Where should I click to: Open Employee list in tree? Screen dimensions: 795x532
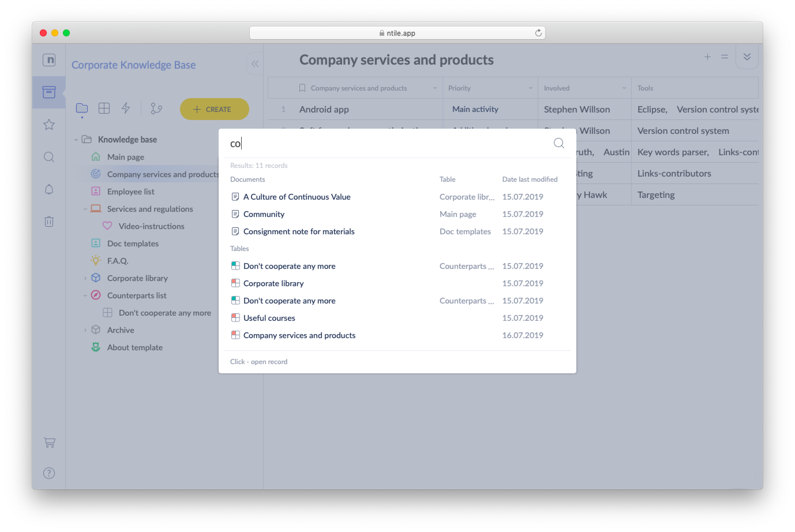pyautogui.click(x=131, y=191)
